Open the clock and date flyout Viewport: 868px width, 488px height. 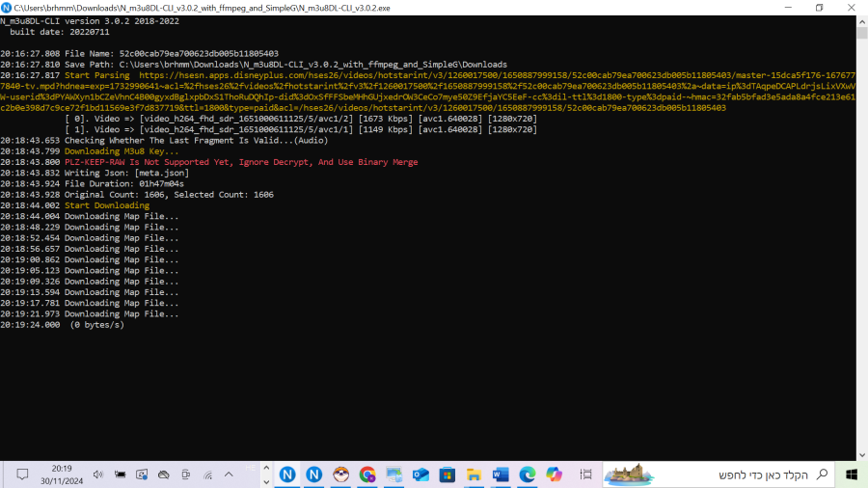[x=61, y=474]
